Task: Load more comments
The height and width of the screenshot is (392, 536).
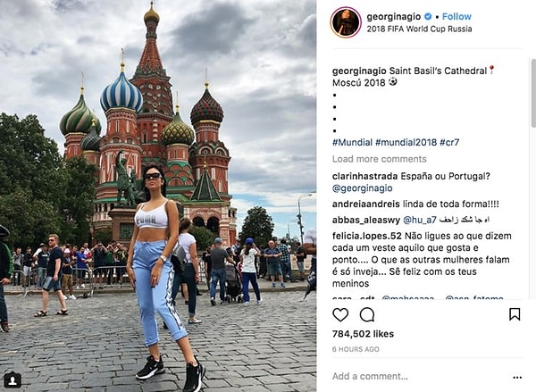Action: click(x=379, y=159)
